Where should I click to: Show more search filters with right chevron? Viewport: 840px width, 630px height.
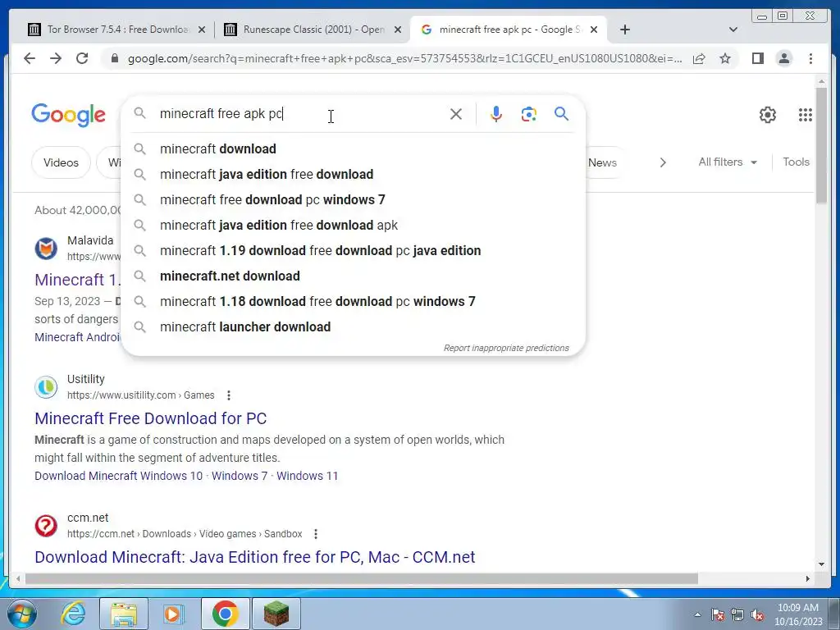pyautogui.click(x=663, y=162)
